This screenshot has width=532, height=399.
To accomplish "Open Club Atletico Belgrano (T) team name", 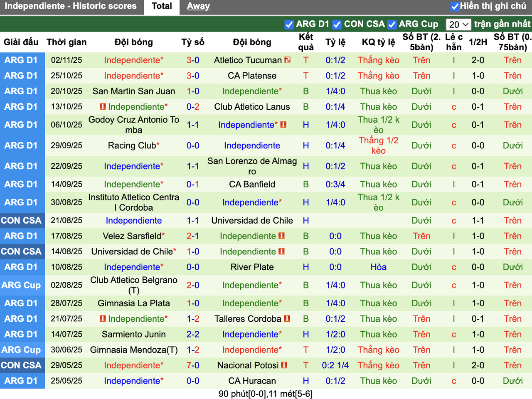I will 134,285.
